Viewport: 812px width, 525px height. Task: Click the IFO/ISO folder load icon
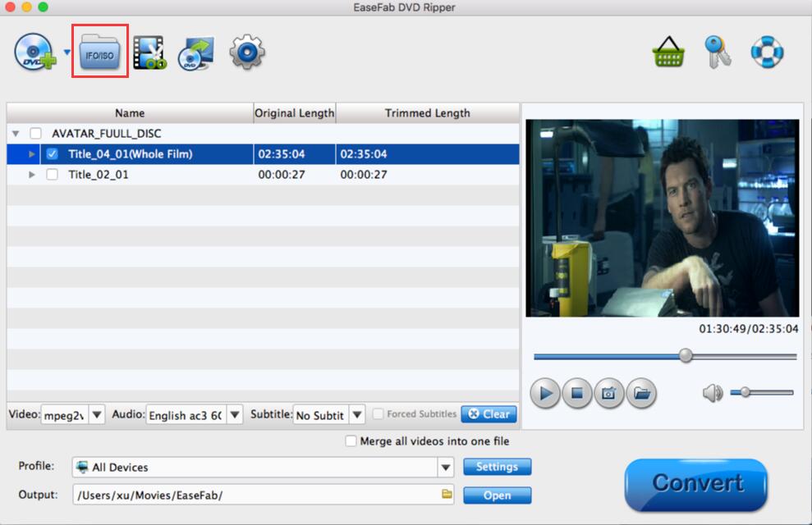coord(100,52)
